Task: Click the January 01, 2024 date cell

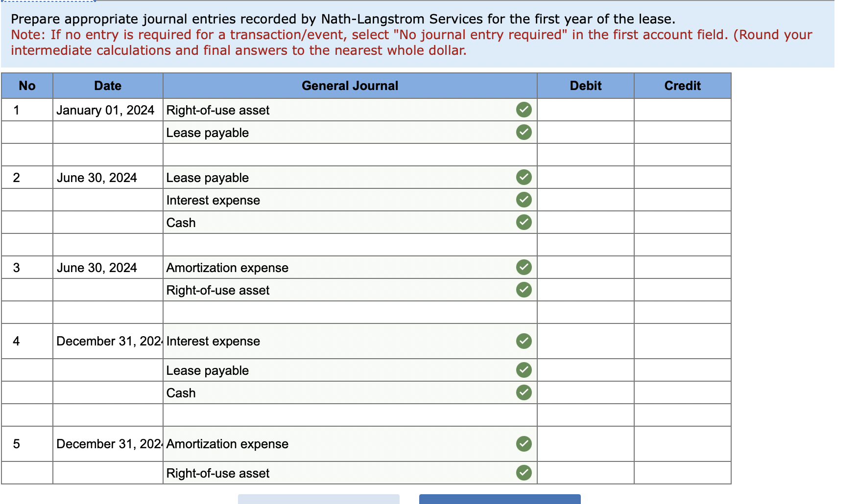Action: click(108, 110)
